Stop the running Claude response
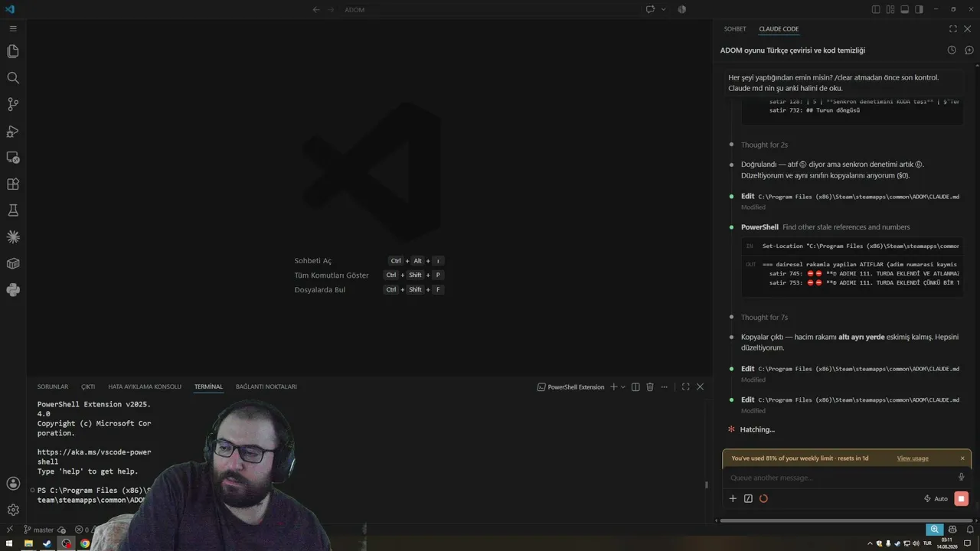This screenshot has width=980, height=551. [962, 499]
